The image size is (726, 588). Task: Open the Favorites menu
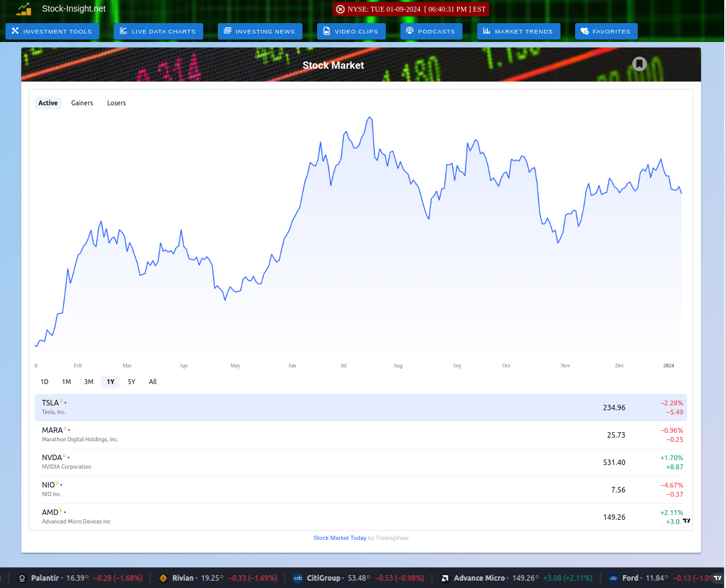606,32
